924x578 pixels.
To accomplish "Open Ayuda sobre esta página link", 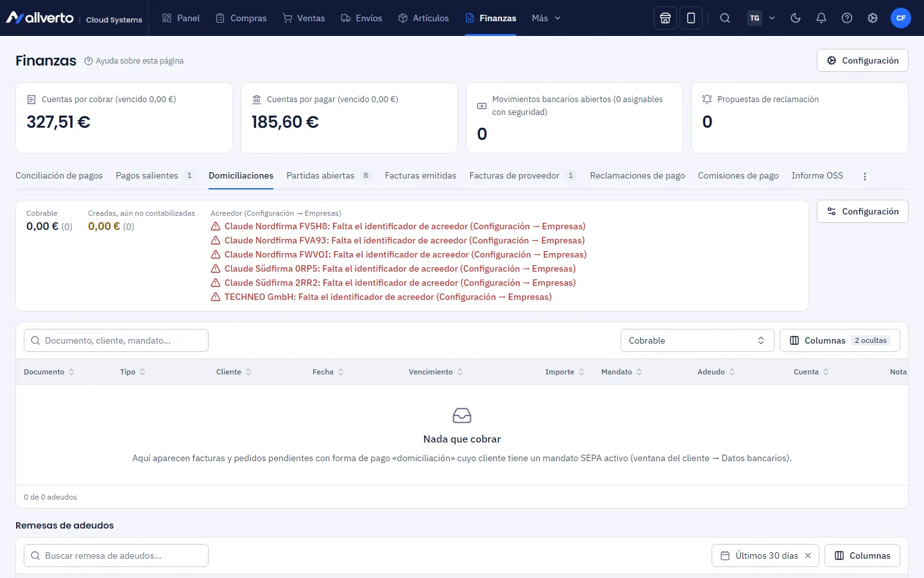I will click(x=134, y=60).
